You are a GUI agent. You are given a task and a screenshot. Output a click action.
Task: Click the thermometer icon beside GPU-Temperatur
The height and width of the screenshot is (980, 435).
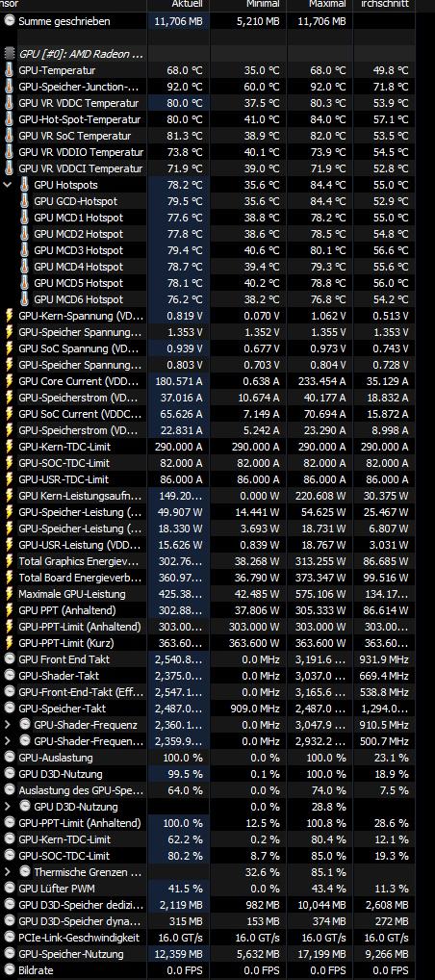10,70
